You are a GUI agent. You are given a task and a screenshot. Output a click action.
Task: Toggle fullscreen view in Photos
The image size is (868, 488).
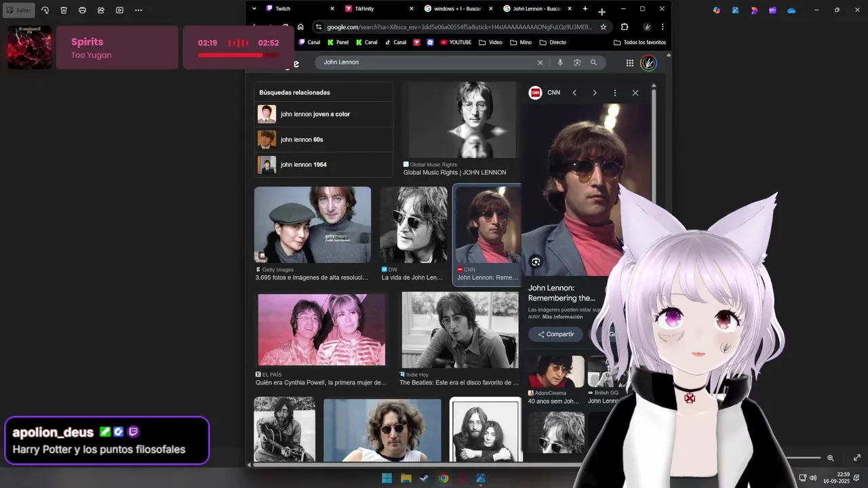[x=857, y=458]
